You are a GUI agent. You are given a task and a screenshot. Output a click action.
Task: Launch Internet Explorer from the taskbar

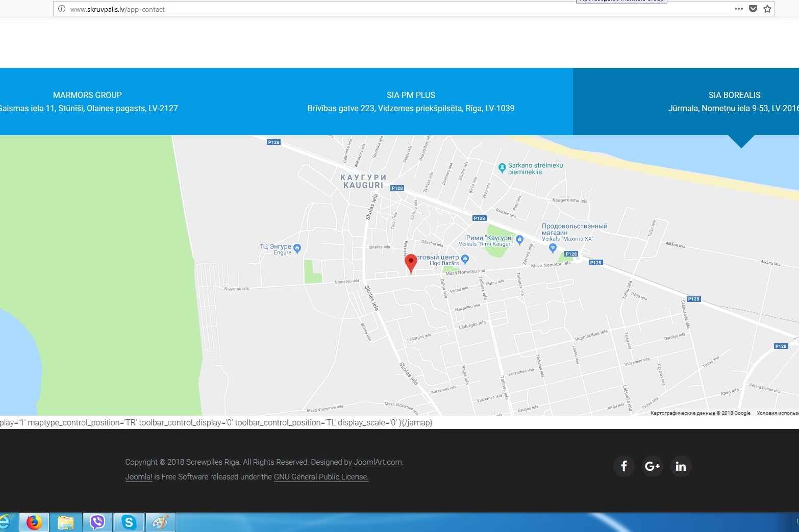(x=5, y=522)
